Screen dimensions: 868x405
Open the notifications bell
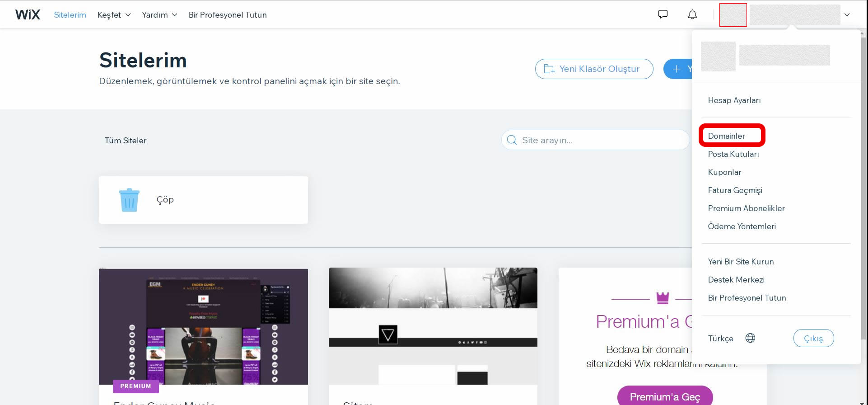692,14
